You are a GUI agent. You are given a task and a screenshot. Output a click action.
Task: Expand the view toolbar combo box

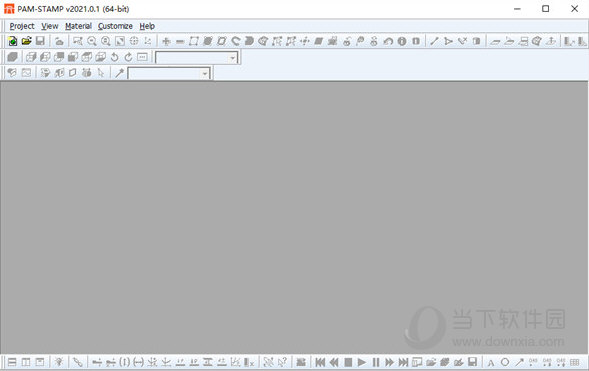point(197,57)
